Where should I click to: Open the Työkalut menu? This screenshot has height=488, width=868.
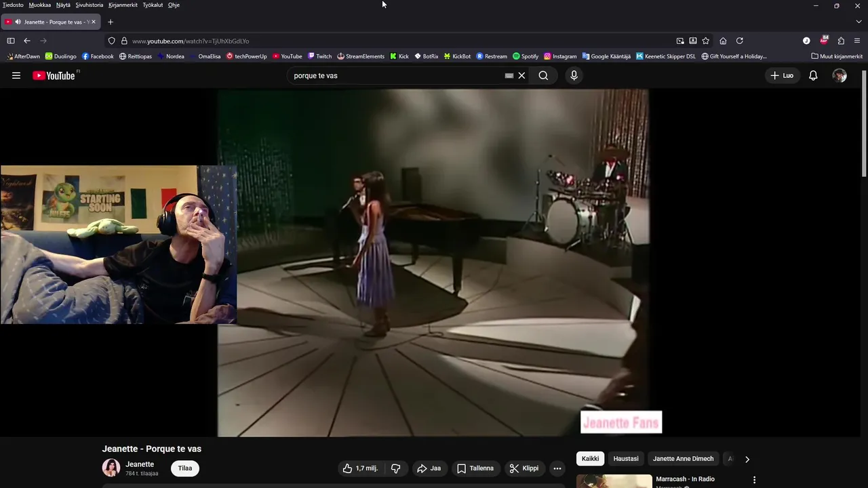pyautogui.click(x=153, y=5)
